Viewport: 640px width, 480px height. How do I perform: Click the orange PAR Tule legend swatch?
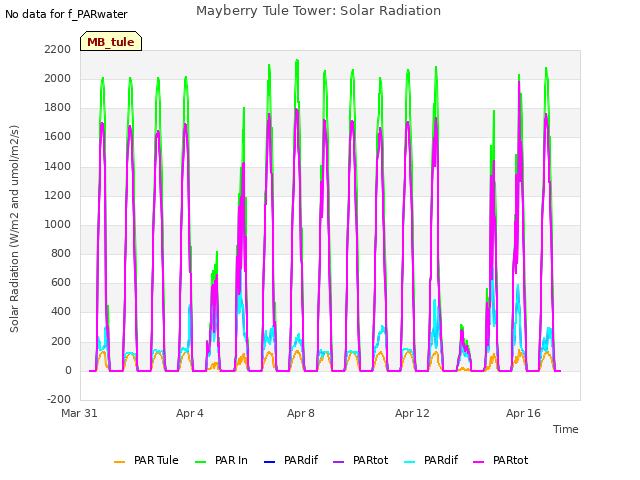(120, 462)
